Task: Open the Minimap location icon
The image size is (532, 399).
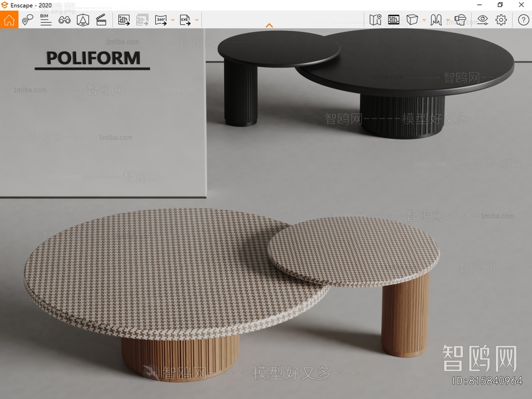Action: coord(375,20)
